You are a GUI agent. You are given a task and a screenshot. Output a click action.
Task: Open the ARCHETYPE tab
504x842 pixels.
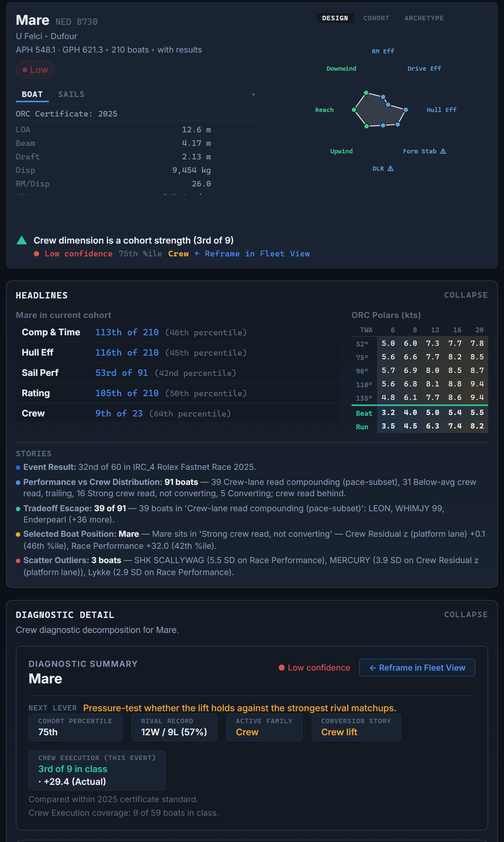pyautogui.click(x=424, y=18)
